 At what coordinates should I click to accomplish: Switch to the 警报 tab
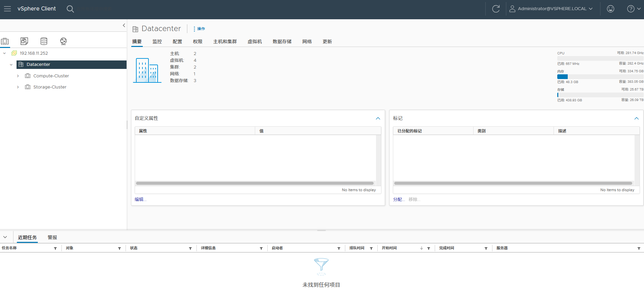[x=52, y=237]
